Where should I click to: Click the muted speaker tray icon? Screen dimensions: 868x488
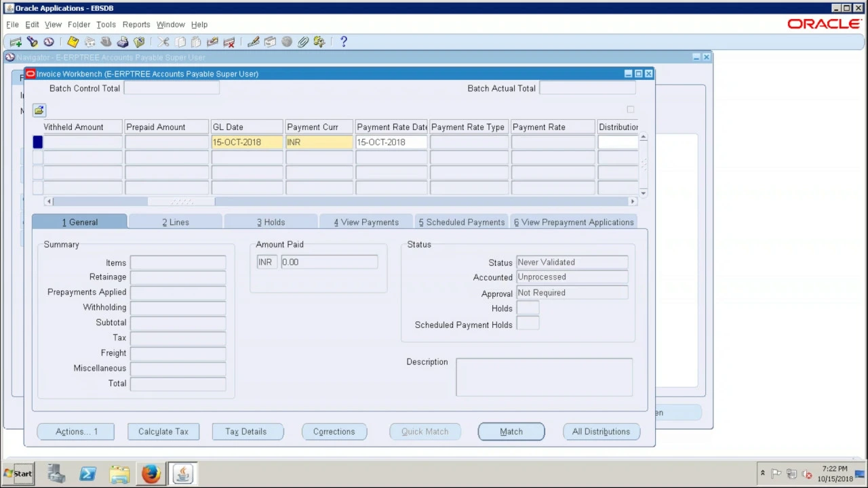(x=807, y=474)
